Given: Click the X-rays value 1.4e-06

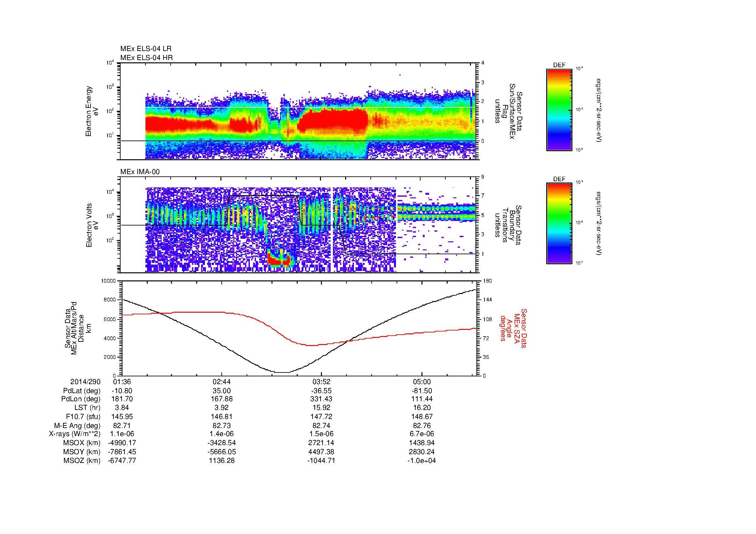Looking at the screenshot, I should click(x=222, y=434).
